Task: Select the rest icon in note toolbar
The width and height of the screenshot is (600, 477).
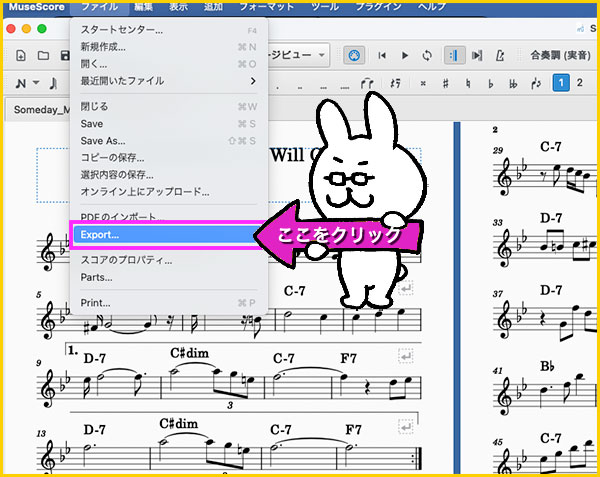Action: (395, 83)
